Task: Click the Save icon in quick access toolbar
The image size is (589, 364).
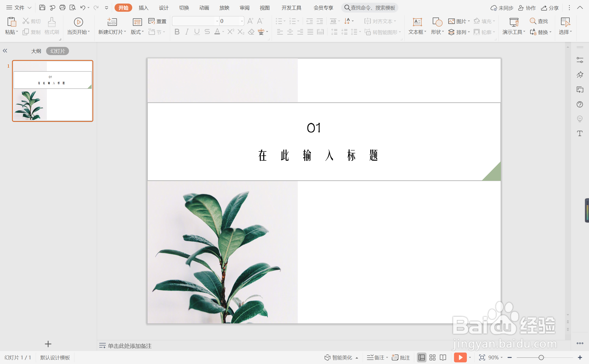Action: [42, 8]
